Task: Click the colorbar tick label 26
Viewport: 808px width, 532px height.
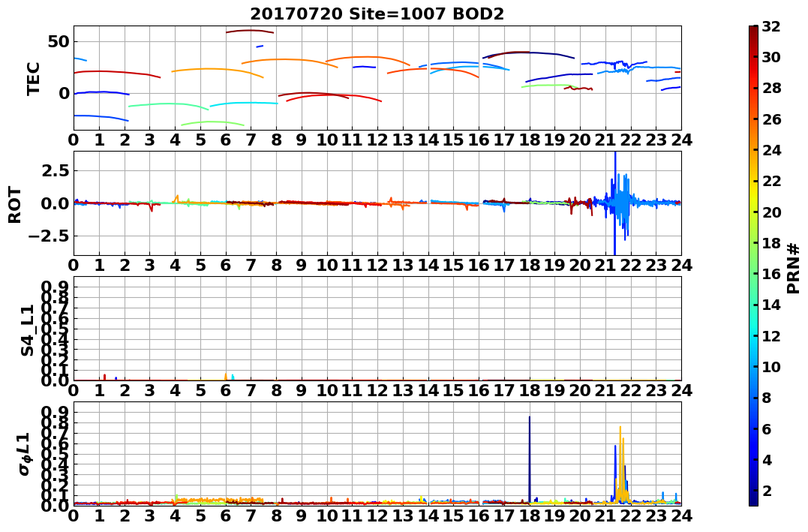Action: 771,119
